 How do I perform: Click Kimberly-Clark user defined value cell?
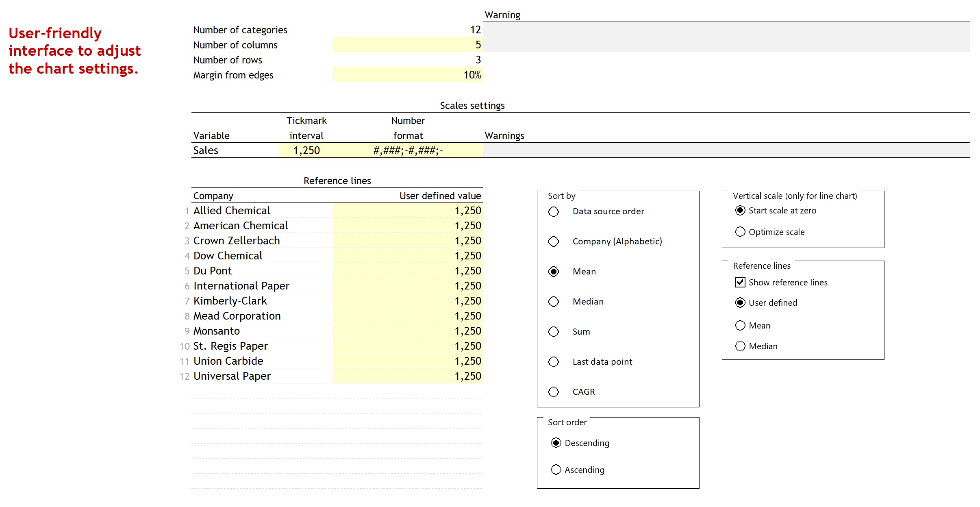pyautogui.click(x=408, y=301)
